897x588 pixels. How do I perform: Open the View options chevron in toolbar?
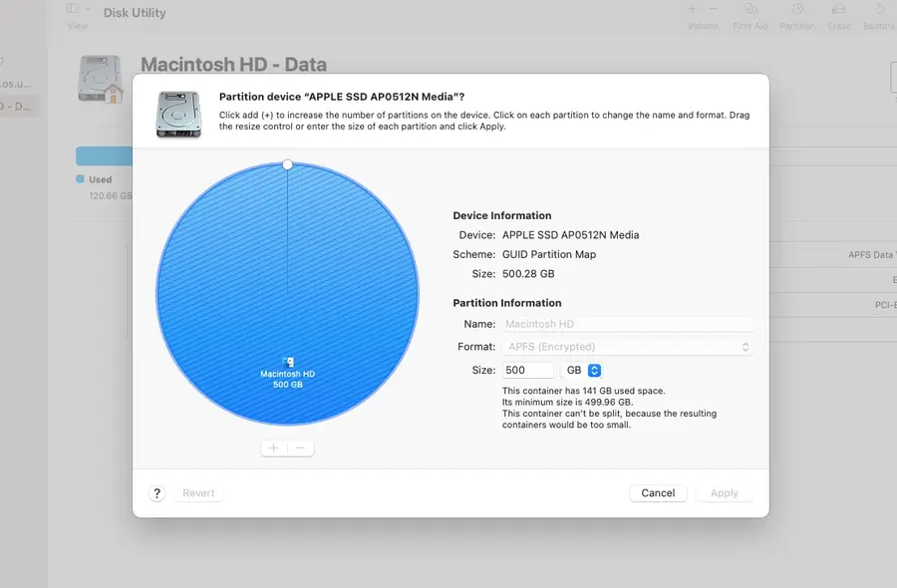[x=88, y=9]
